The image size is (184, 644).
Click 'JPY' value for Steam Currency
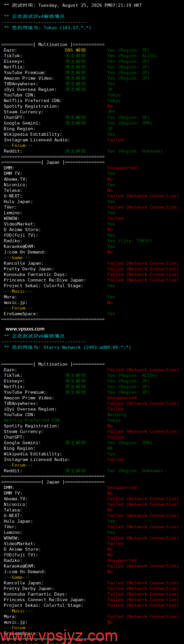111,112
